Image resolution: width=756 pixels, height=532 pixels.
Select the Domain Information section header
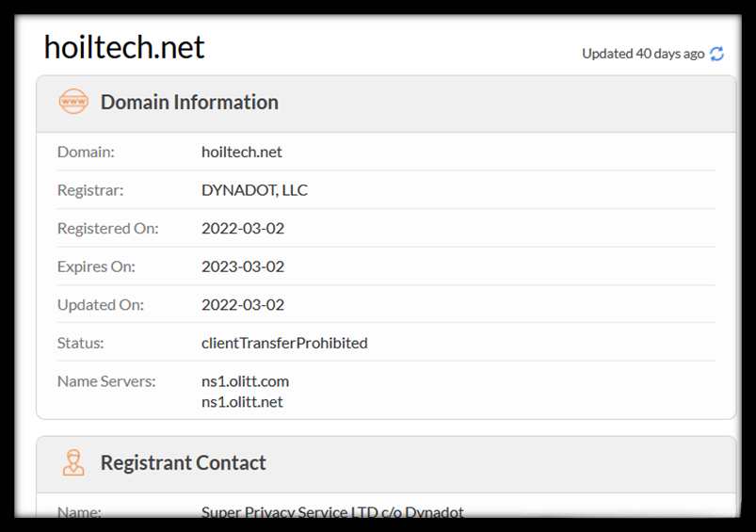coord(189,102)
